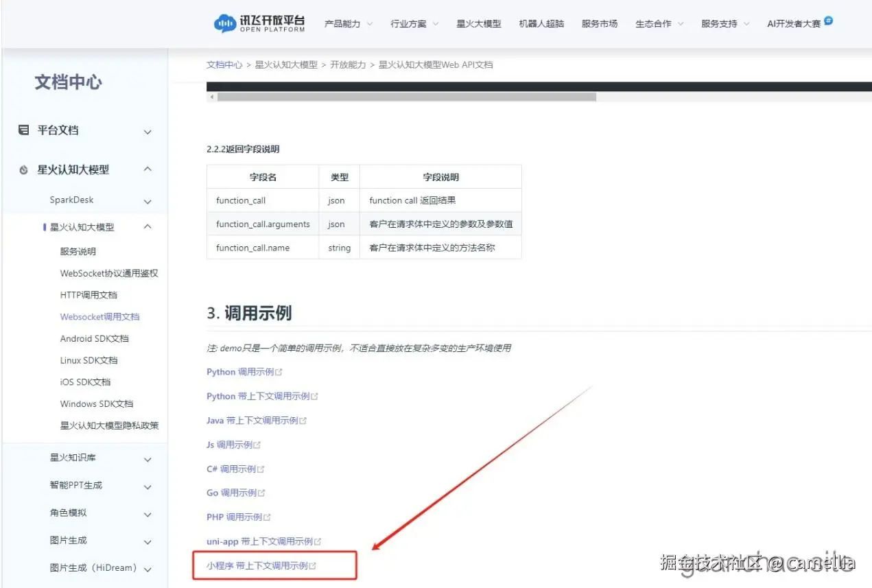Expand the SparkDesk sidebar group
The height and width of the screenshot is (588, 872).
(148, 201)
